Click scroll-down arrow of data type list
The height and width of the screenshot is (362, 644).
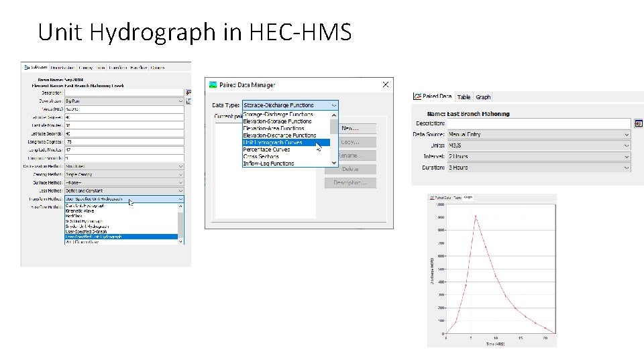pos(334,163)
